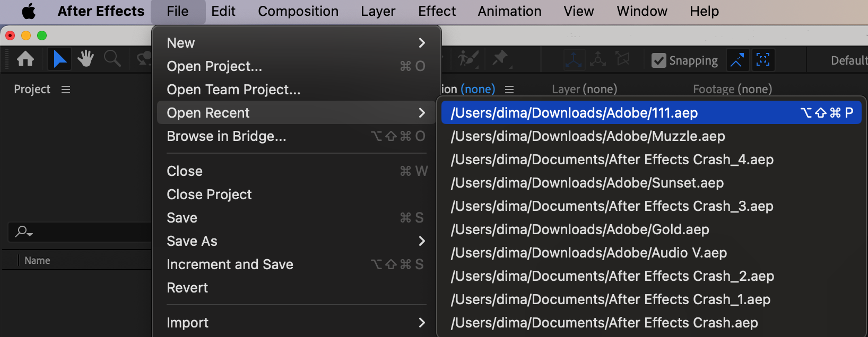Open the View menu
This screenshot has height=337, width=868.
[579, 11]
